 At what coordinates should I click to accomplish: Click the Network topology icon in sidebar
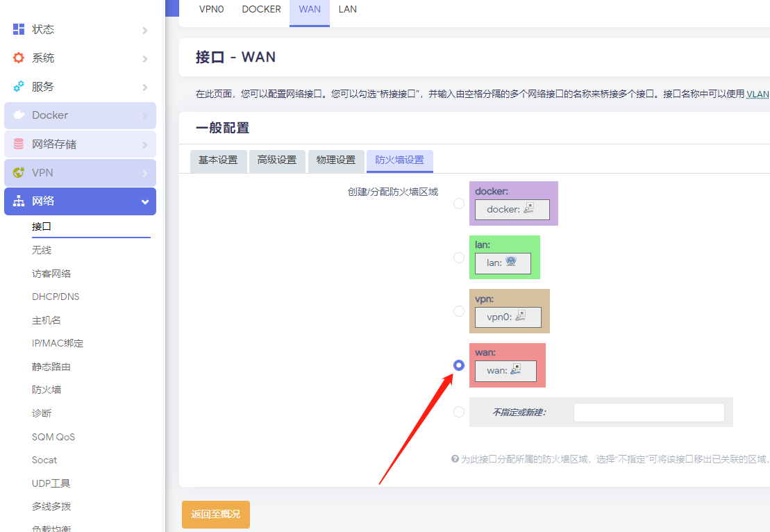tap(19, 201)
